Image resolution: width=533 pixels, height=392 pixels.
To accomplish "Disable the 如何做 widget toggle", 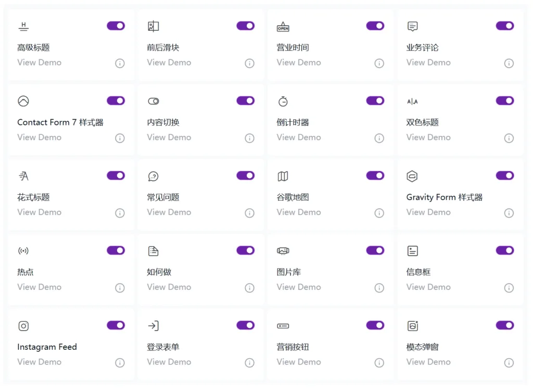I will (x=245, y=250).
